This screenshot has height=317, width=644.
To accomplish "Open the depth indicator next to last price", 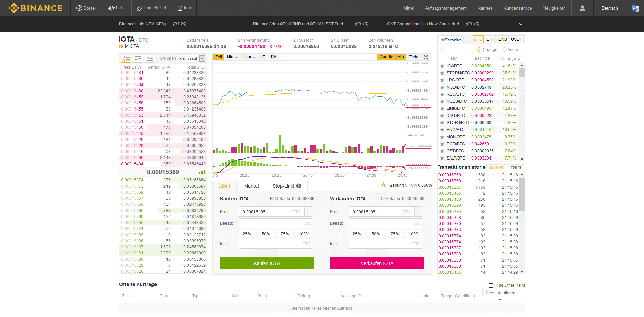I will (202, 172).
